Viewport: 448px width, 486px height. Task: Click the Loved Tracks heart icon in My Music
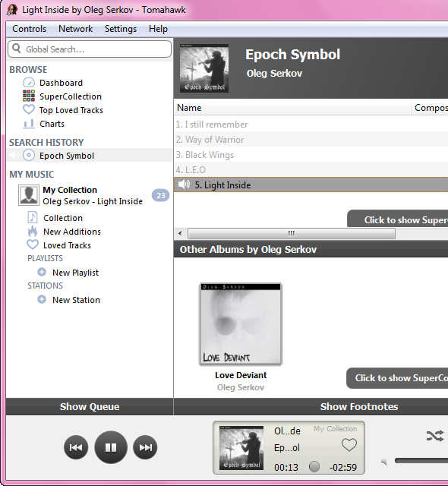pyautogui.click(x=33, y=245)
